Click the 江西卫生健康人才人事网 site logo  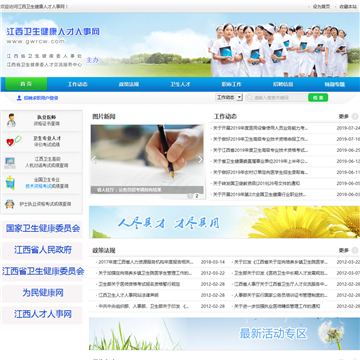pyautogui.click(x=53, y=32)
